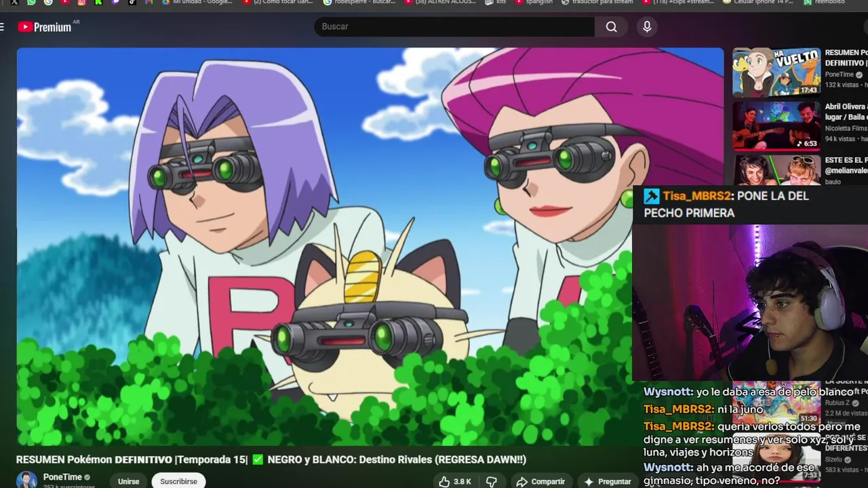Viewport: 868px width, 488px height.
Task: Open Gmail bookmark icon
Action: 148,2
